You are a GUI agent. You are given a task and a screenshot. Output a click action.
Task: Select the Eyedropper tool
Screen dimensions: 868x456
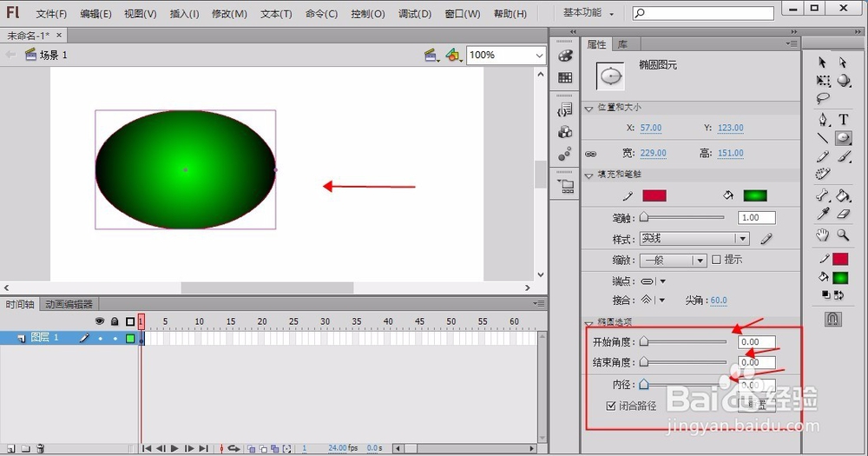click(x=823, y=214)
